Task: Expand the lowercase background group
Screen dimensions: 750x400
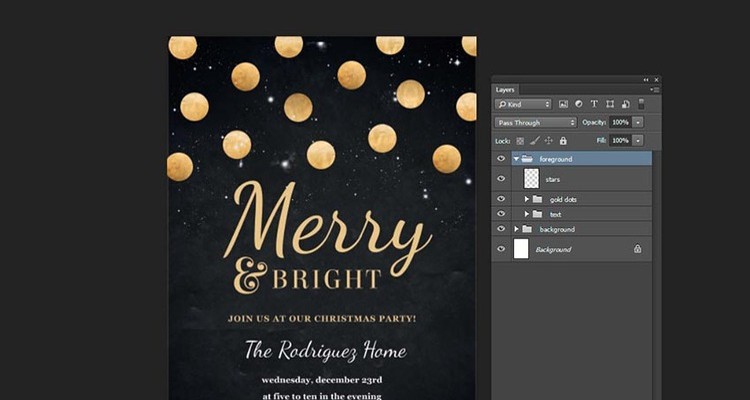Action: coord(516,229)
